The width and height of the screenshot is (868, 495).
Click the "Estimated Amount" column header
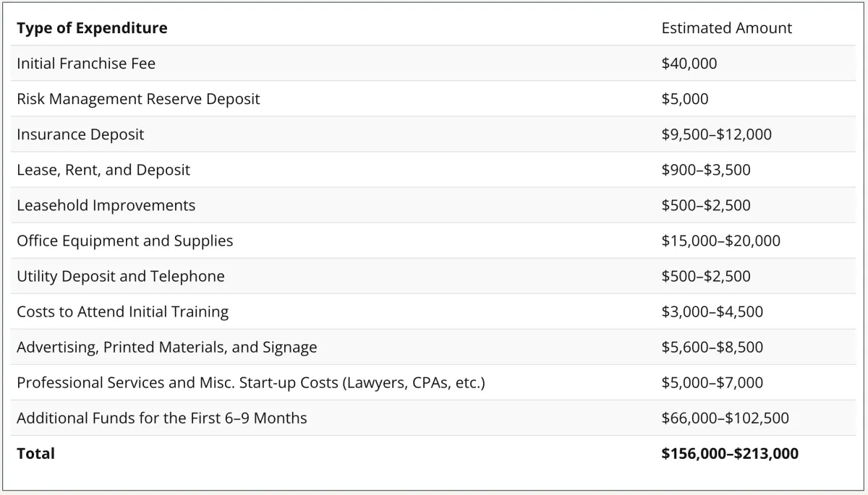point(726,28)
